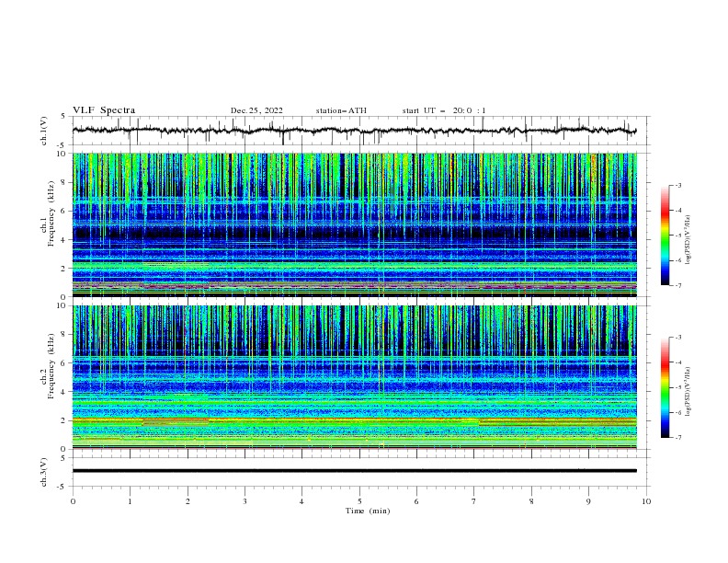Click the time axis tick label "9"
728x563 pixels.
588,501
